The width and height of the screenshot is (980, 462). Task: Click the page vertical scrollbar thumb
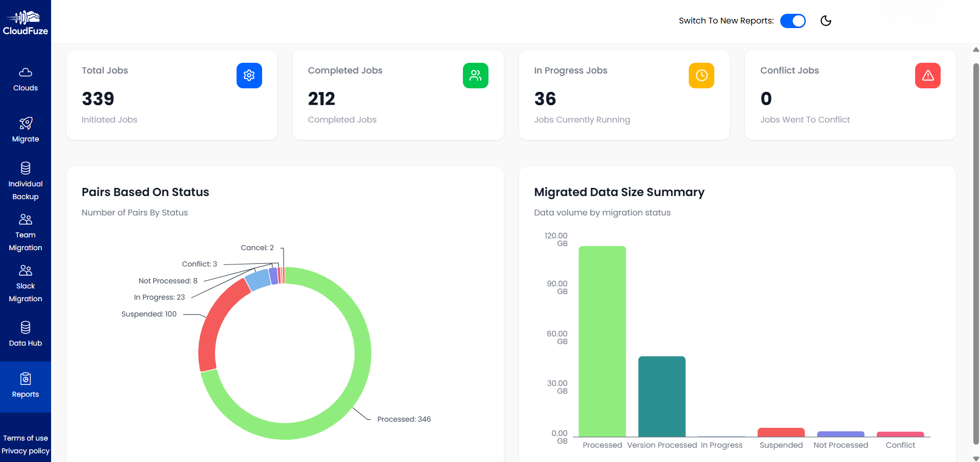(x=976, y=253)
